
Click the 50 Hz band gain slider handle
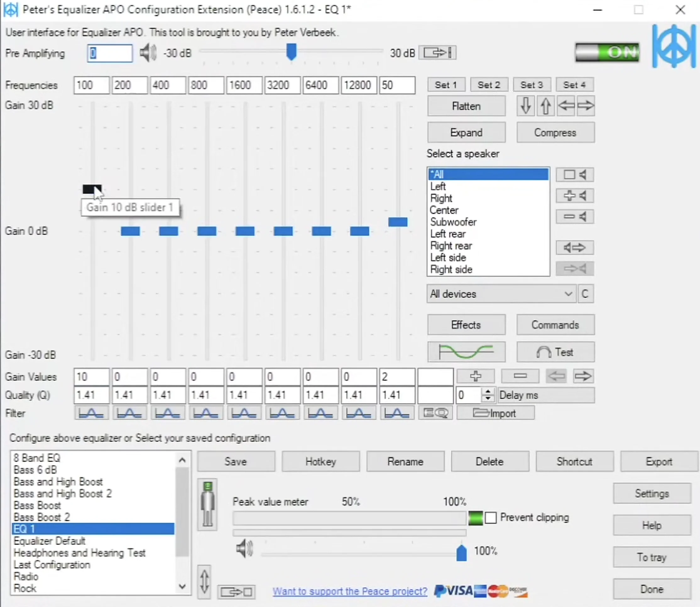pyautogui.click(x=398, y=222)
